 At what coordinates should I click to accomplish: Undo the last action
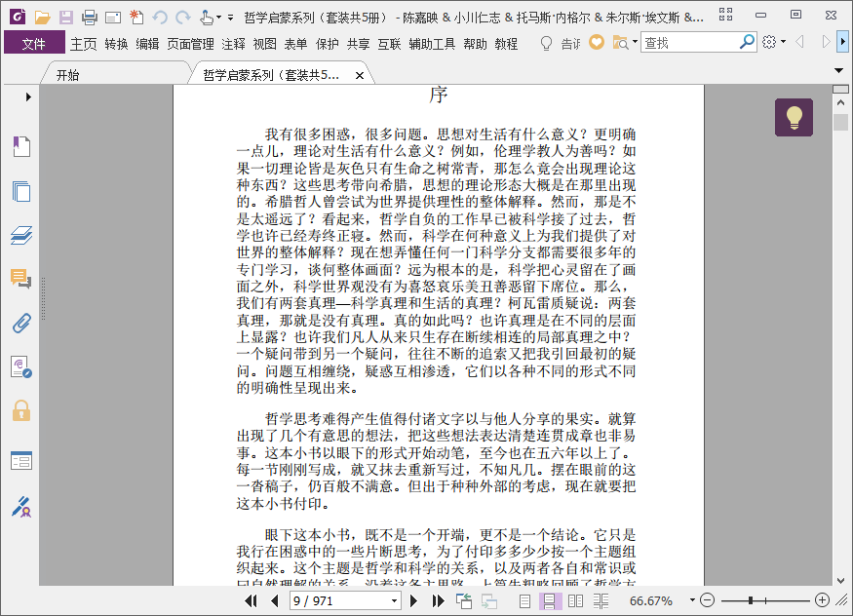tap(160, 18)
